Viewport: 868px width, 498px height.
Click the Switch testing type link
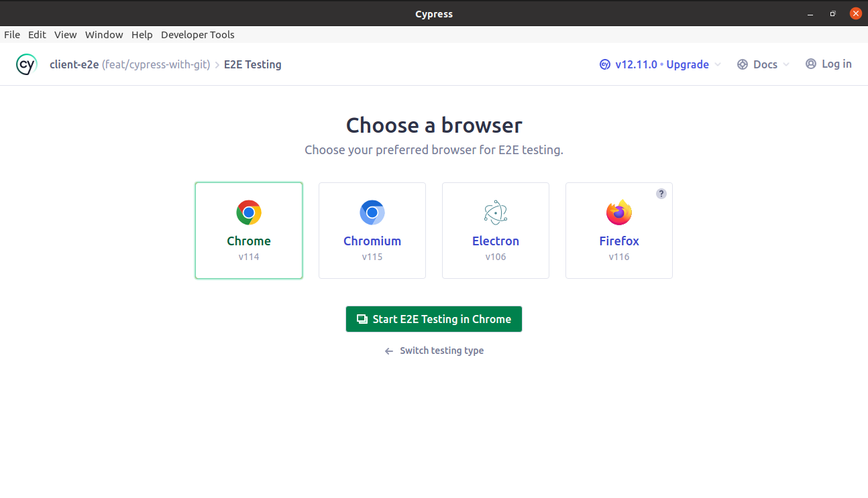(433, 351)
